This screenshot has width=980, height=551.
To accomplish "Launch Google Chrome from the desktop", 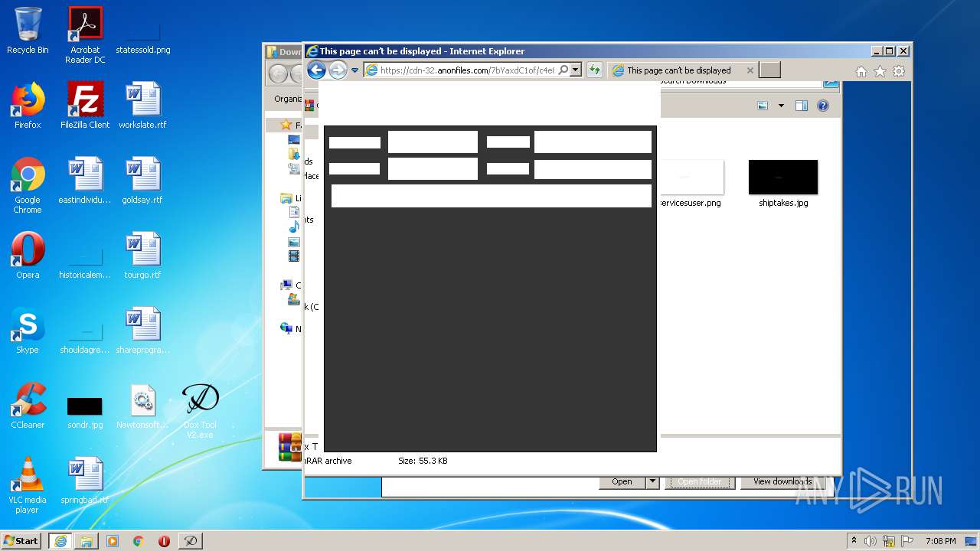I will [x=28, y=186].
